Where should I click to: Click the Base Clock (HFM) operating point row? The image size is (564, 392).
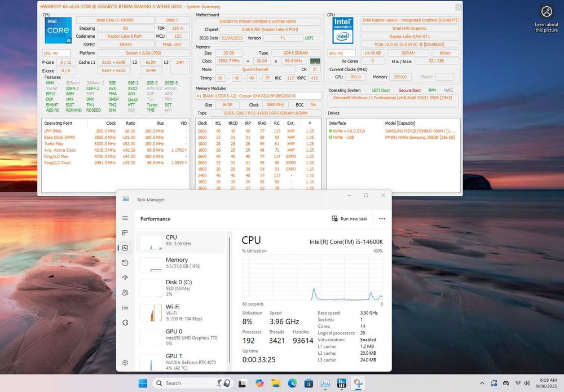[116, 138]
